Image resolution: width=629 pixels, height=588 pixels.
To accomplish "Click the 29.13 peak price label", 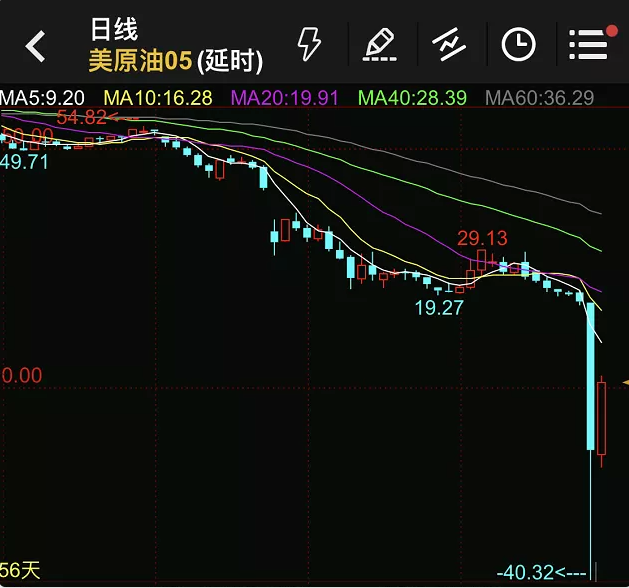I will [482, 238].
